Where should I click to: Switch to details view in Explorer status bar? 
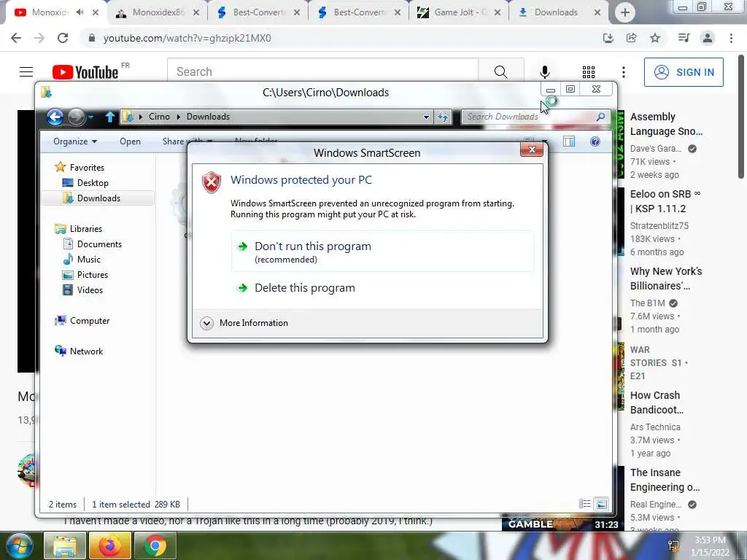[584, 504]
